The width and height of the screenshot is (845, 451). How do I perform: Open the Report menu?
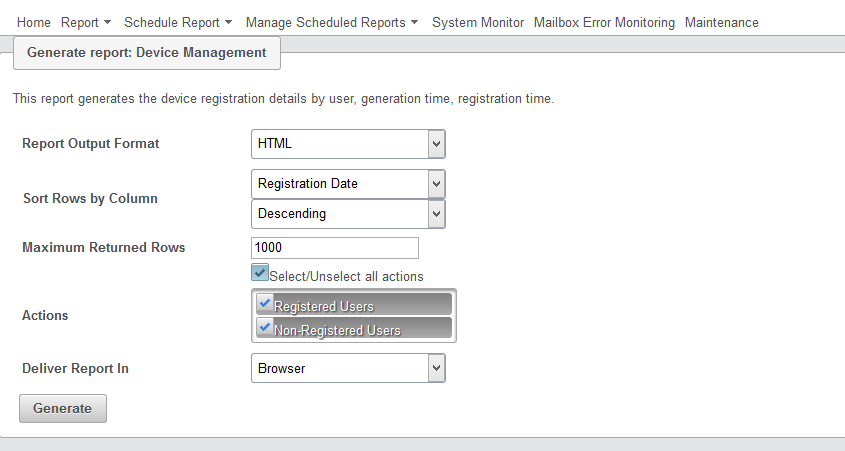[x=86, y=22]
